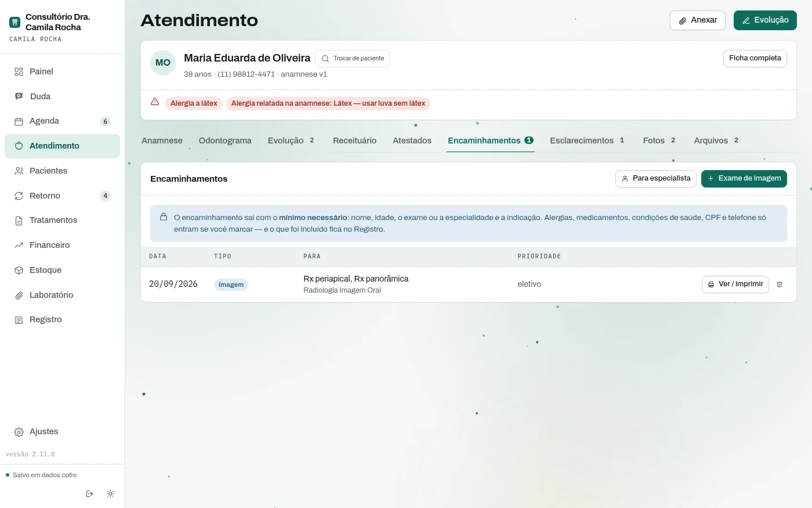Open the Pacientes list
Image resolution: width=812 pixels, height=508 pixels.
click(x=62, y=171)
